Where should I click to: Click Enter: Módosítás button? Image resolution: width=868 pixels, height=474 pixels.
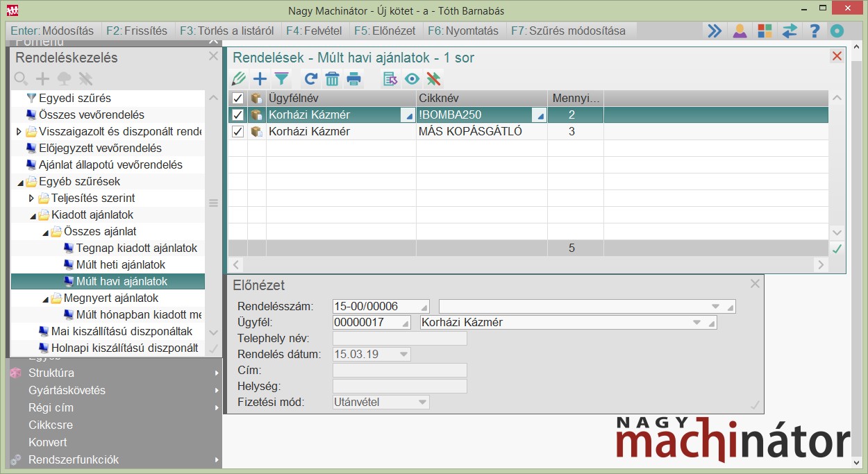[52, 31]
